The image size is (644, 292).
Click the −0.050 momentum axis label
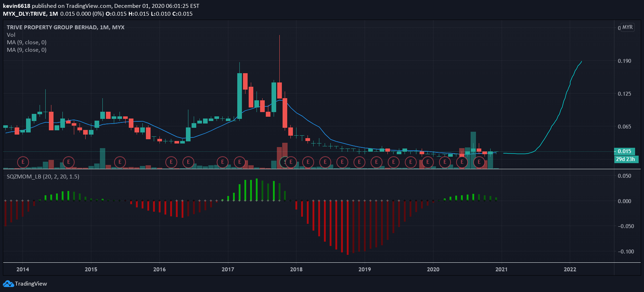[626, 226]
